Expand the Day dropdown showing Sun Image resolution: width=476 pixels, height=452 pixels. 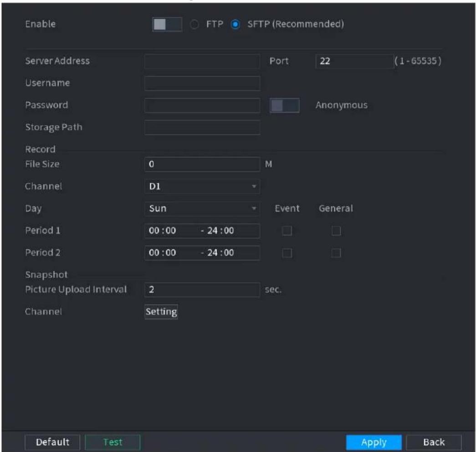[x=202, y=208]
